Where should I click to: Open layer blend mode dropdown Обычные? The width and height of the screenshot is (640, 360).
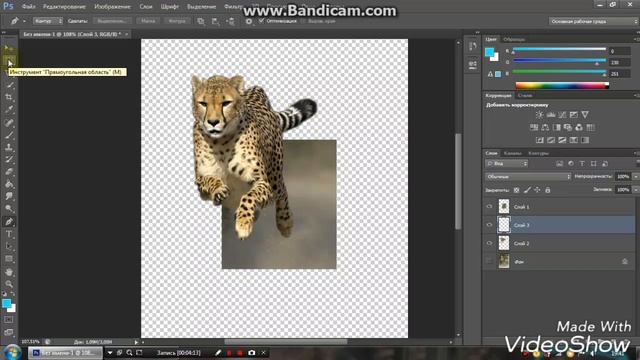point(528,177)
